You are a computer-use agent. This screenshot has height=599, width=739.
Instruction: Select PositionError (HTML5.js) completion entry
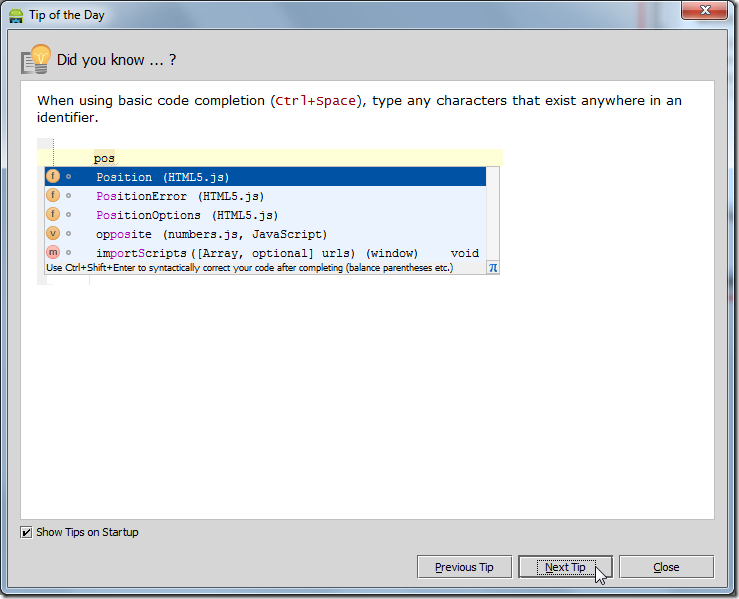click(265, 196)
